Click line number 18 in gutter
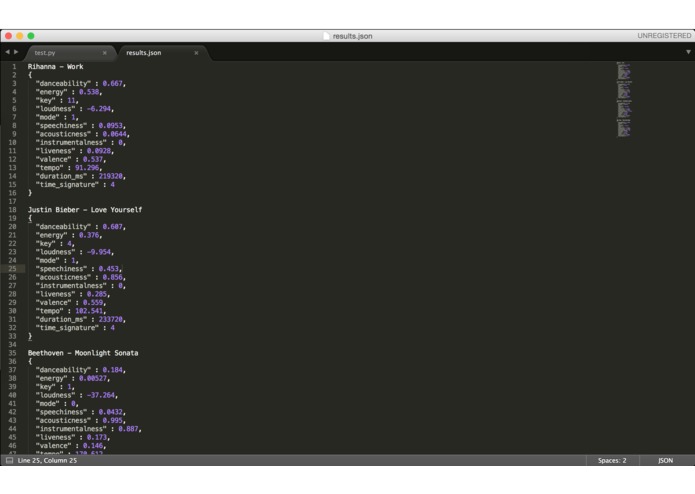Viewport: 695px width, 494px height. point(12,210)
